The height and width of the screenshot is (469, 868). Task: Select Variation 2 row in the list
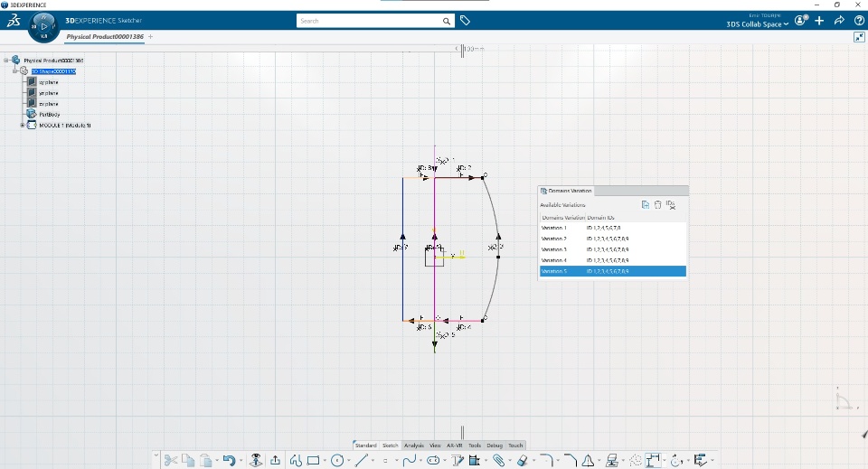(613, 239)
